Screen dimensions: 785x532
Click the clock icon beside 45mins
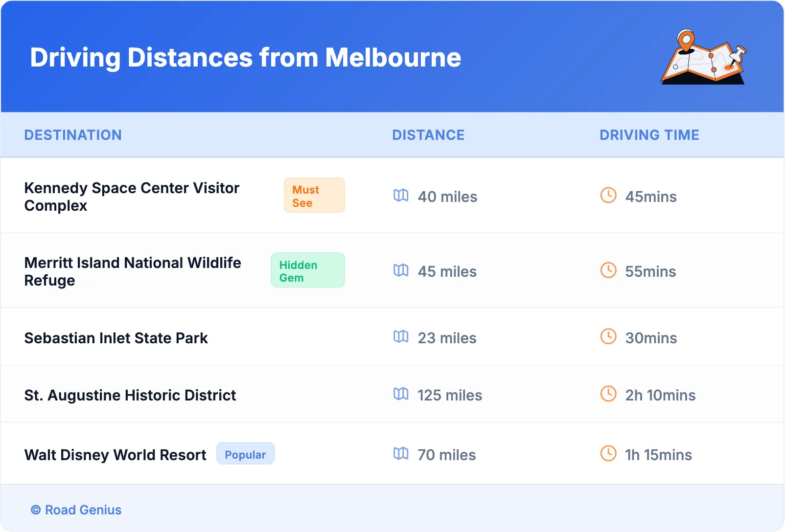pyautogui.click(x=608, y=195)
